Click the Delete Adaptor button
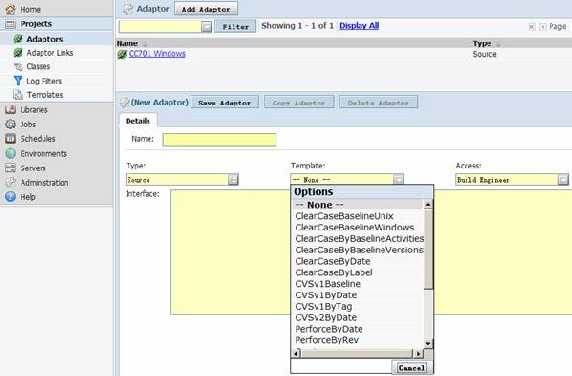This screenshot has height=376, width=572. [378, 103]
